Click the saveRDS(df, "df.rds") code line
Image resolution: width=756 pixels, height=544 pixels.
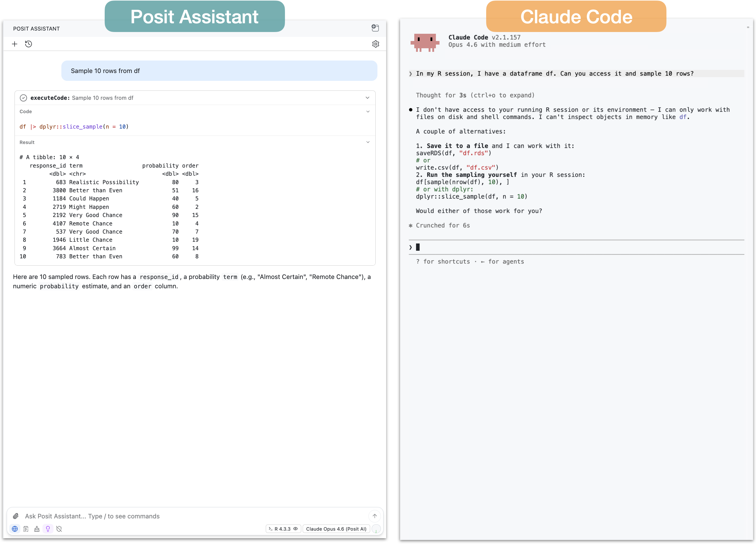454,153
